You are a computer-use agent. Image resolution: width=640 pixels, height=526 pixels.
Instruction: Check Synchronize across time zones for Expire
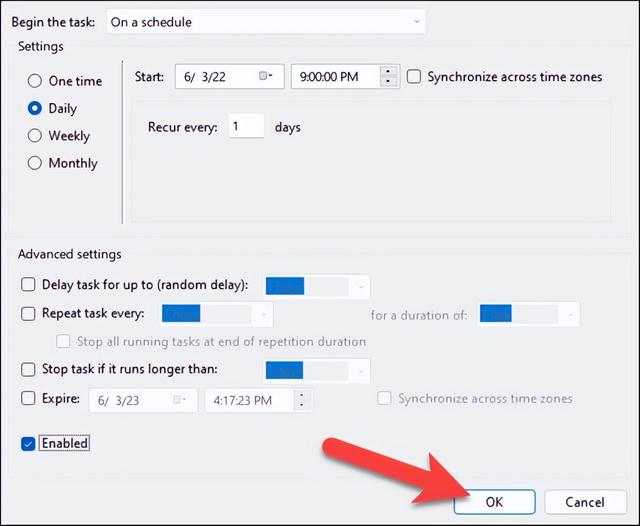point(384,398)
